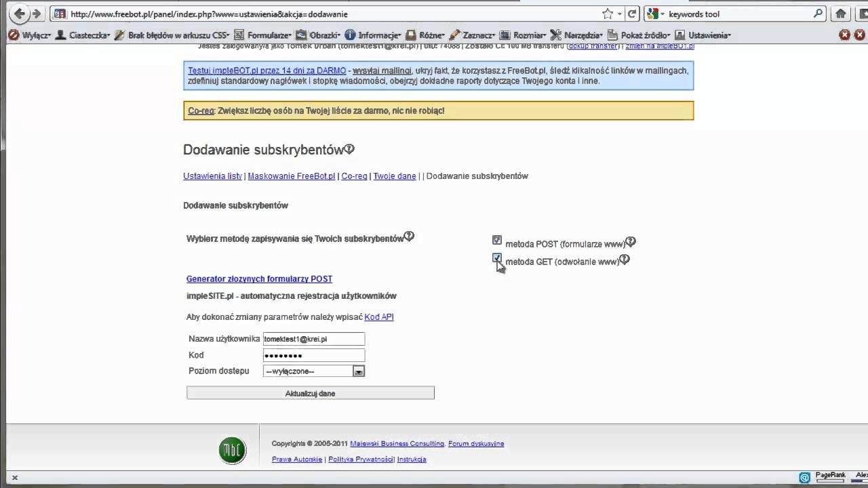Screen dimensions: 868x488
Task: Open the Maskowanie FreeBot.pl link
Action: [292, 176]
